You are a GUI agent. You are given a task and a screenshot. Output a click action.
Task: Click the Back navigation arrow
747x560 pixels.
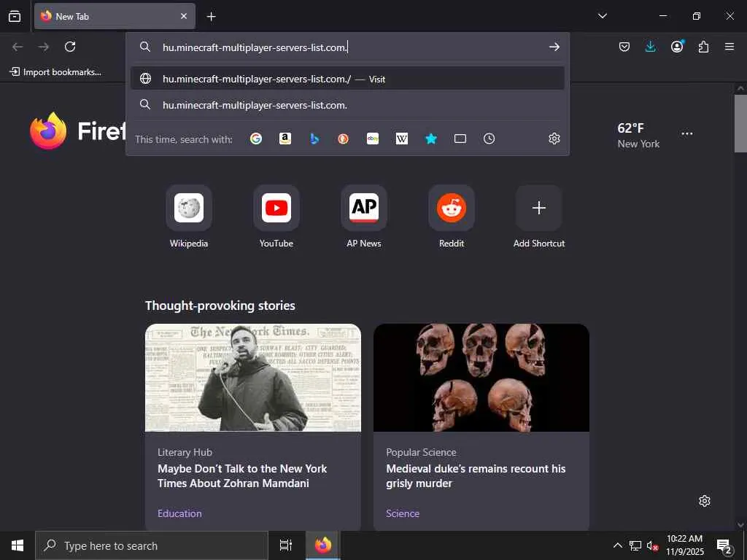tap(18, 47)
